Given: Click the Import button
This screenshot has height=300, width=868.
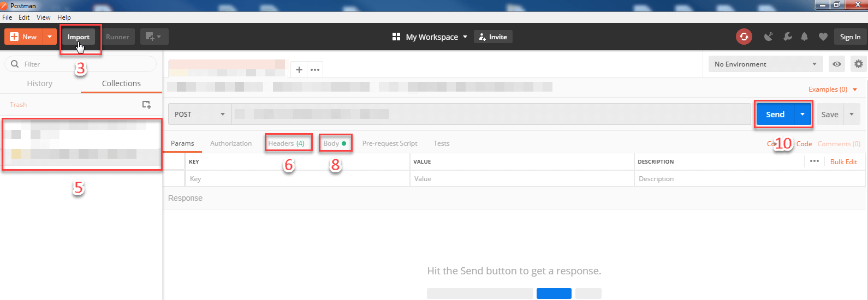Looking at the screenshot, I should tap(79, 37).
